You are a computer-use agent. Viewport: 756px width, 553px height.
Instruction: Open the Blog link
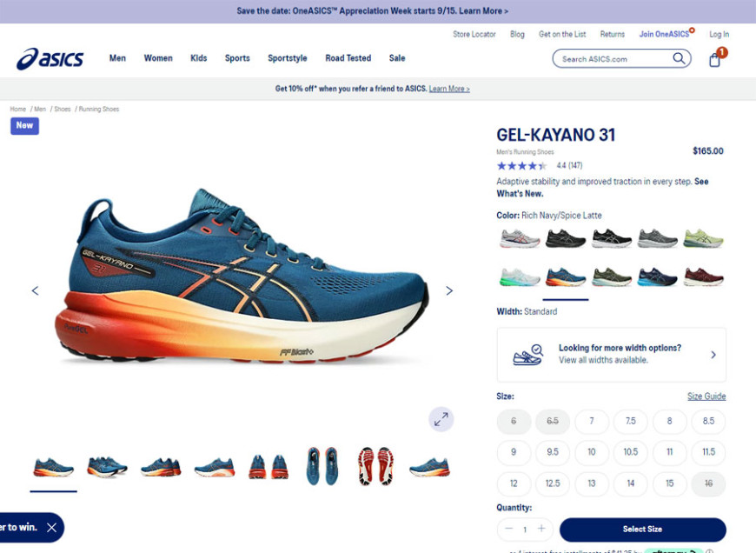(x=517, y=34)
